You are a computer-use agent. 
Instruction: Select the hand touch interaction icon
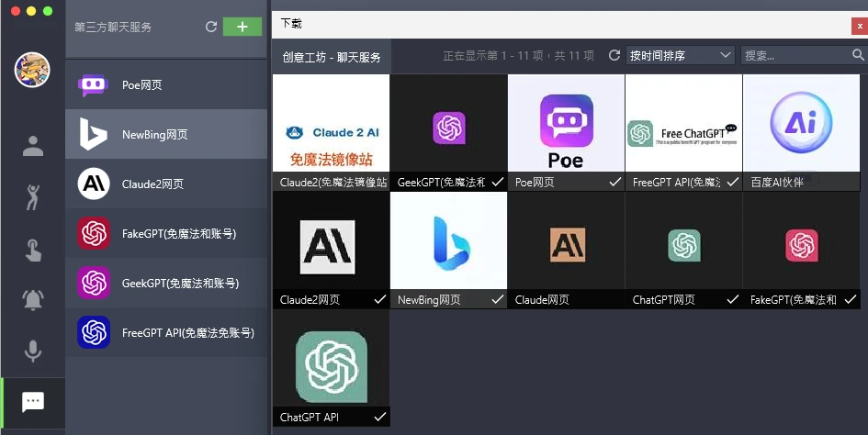coord(33,249)
